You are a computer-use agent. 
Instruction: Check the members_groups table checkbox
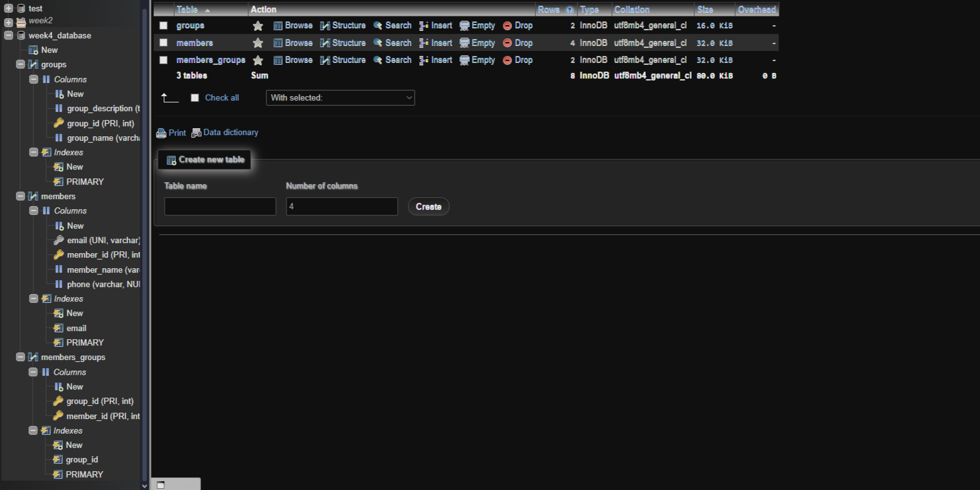pos(163,60)
